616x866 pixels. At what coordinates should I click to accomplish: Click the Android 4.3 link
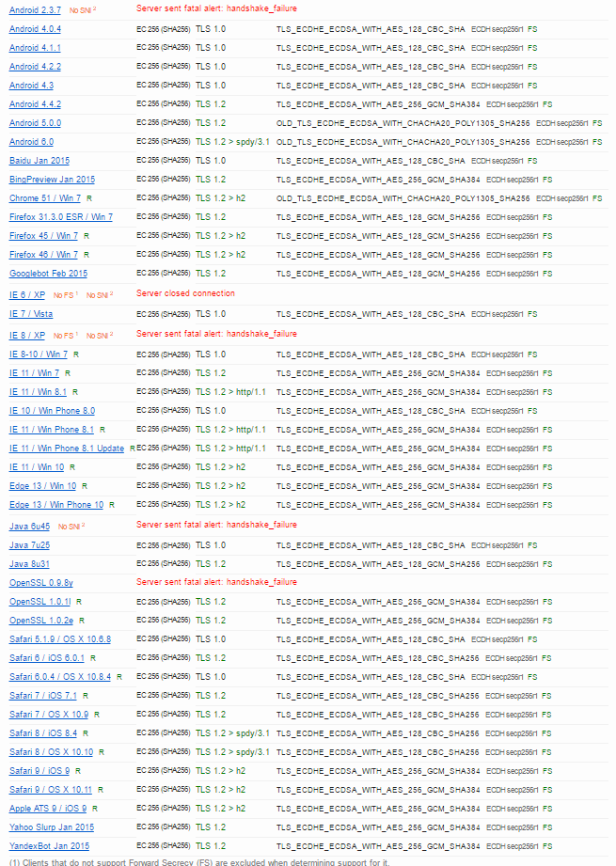pos(31,86)
